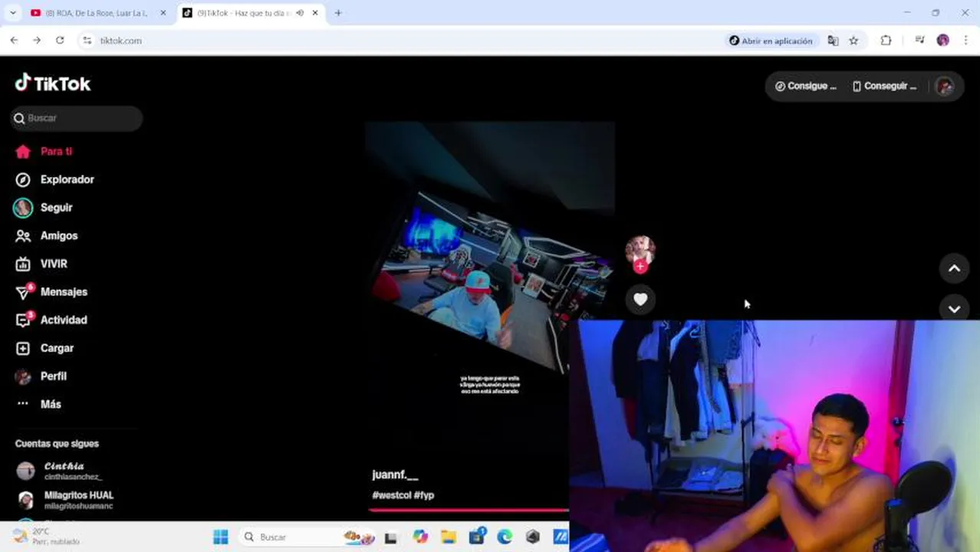Click the TikTok logo
Viewport: 980px width, 552px height.
pos(53,83)
